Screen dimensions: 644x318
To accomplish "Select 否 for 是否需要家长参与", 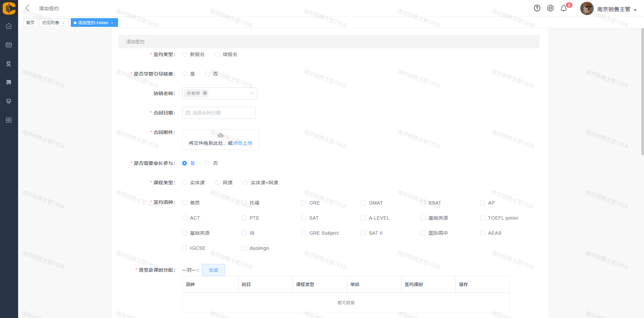I will coord(207,163).
